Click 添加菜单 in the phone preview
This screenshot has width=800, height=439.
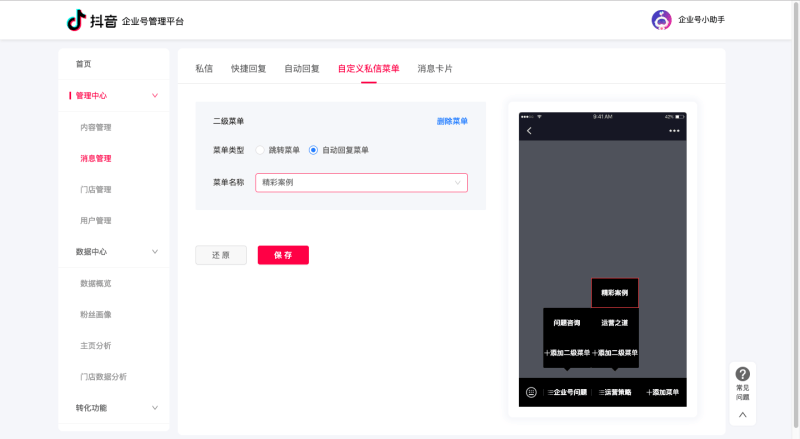pyautogui.click(x=662, y=392)
